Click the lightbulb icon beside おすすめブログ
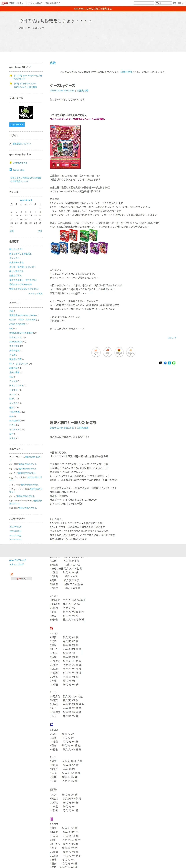This screenshot has height=868, width=186. pos(11,163)
